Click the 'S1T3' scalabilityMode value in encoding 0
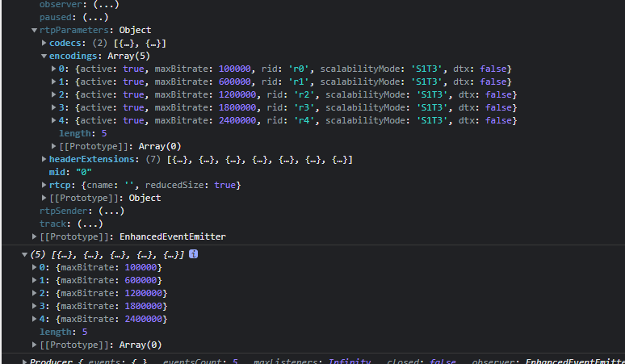Viewport: 625px width, 364px height. [x=426, y=69]
